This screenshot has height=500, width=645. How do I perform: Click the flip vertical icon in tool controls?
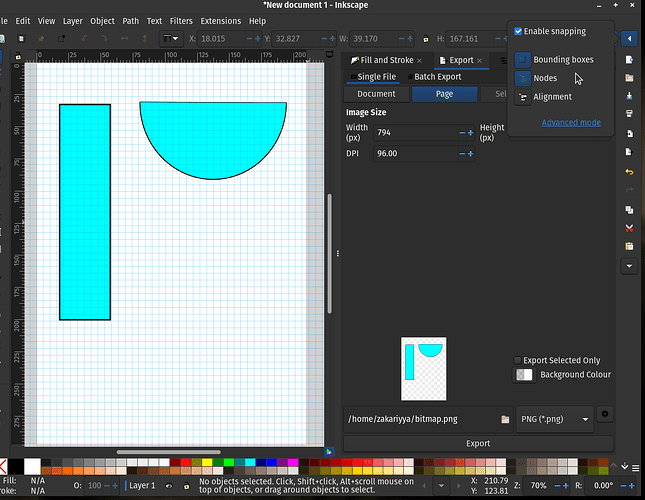(x=144, y=39)
